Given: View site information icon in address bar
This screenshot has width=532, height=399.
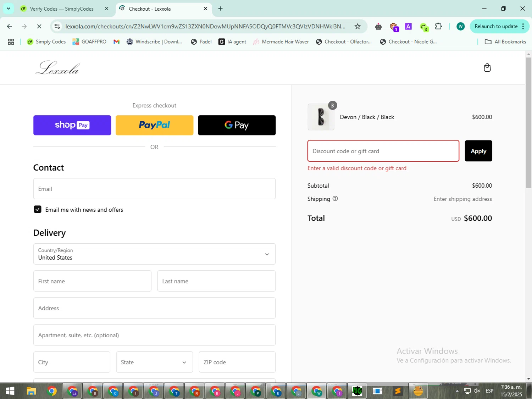Looking at the screenshot, I should [x=57, y=26].
